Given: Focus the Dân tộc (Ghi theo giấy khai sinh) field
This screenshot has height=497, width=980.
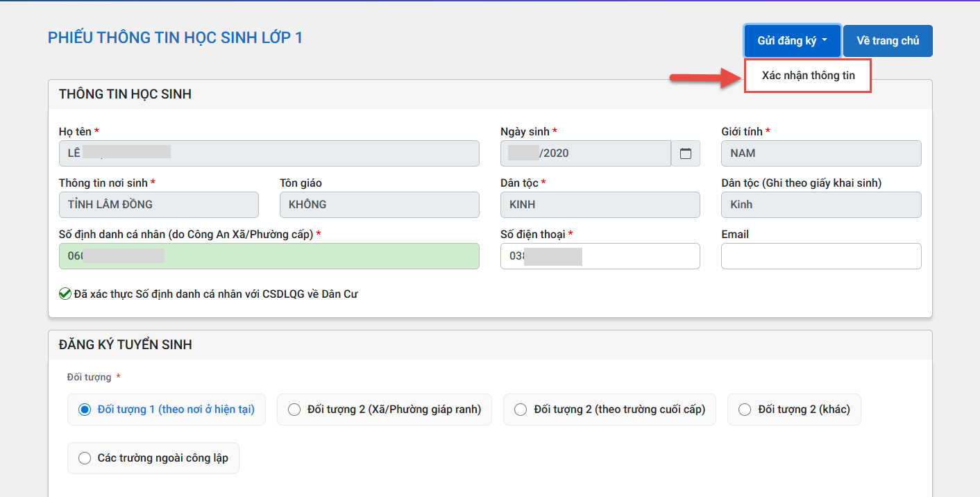Looking at the screenshot, I should pyautogui.click(x=822, y=205).
